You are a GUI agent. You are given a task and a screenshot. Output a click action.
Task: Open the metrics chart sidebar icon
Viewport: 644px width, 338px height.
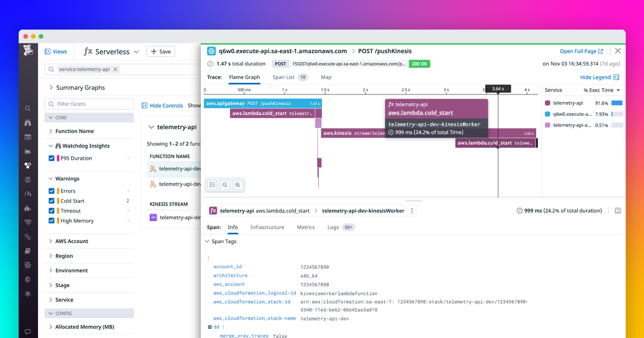(x=28, y=152)
